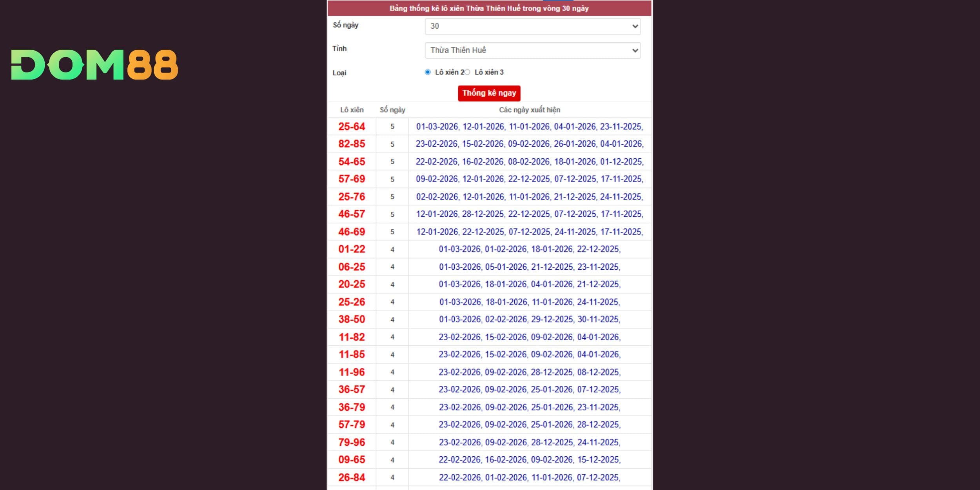This screenshot has height=490, width=980.
Task: Expand the Tỉnh dropdown Thừa Thiên Huế
Action: [532, 50]
